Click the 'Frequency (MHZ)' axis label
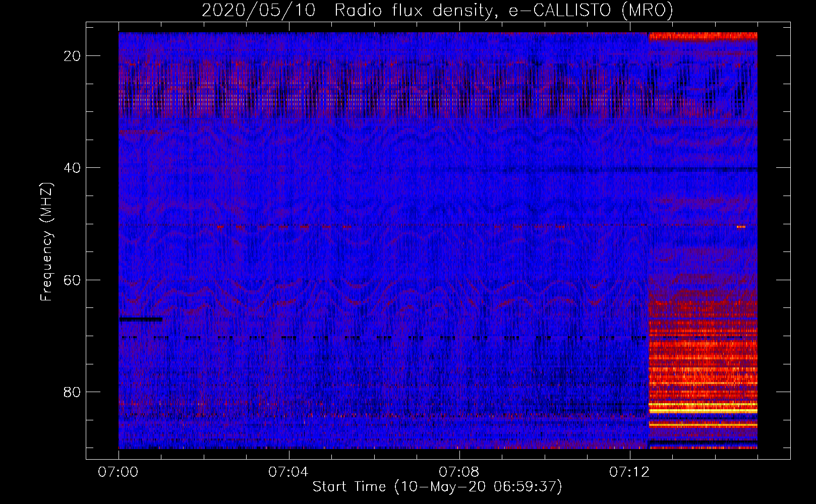This screenshot has width=816, height=504. 46,241
